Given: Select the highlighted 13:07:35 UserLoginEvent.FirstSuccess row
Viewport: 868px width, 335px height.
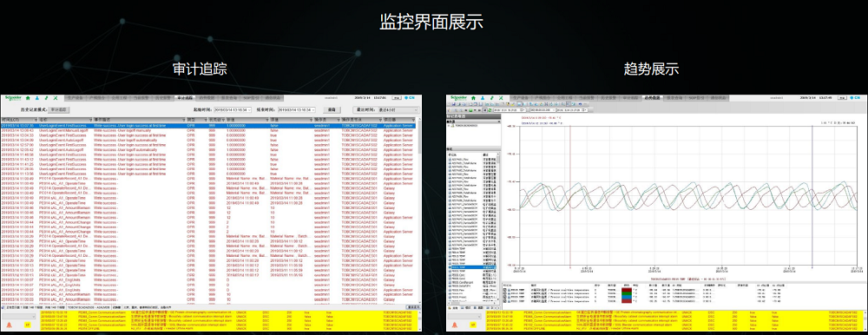Looking at the screenshot, I should 207,126.
